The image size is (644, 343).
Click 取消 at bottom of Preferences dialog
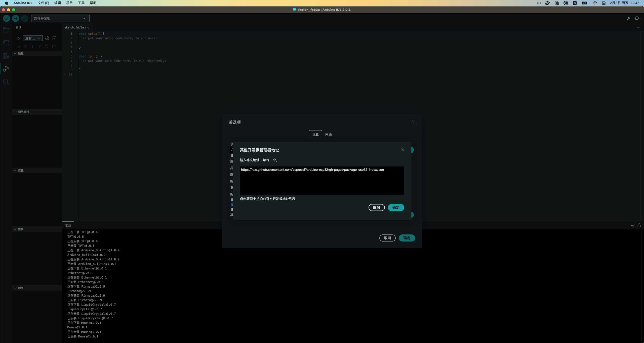click(387, 238)
